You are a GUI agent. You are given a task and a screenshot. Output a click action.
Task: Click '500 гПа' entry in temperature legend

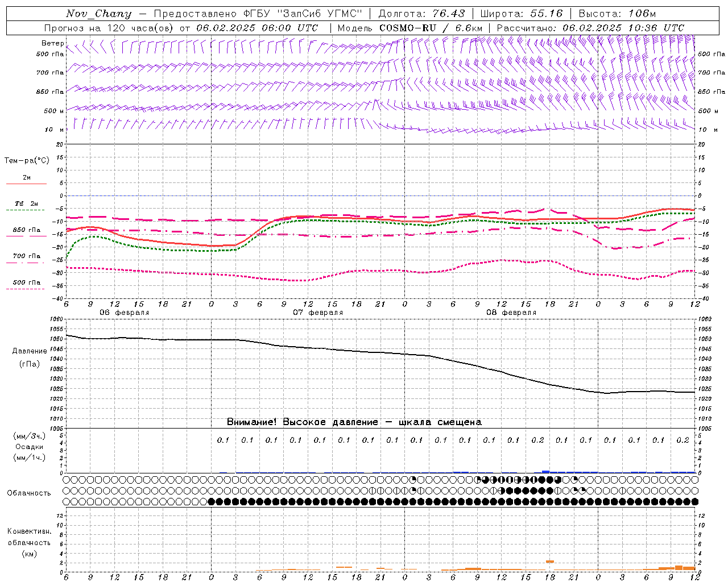[x=27, y=282]
